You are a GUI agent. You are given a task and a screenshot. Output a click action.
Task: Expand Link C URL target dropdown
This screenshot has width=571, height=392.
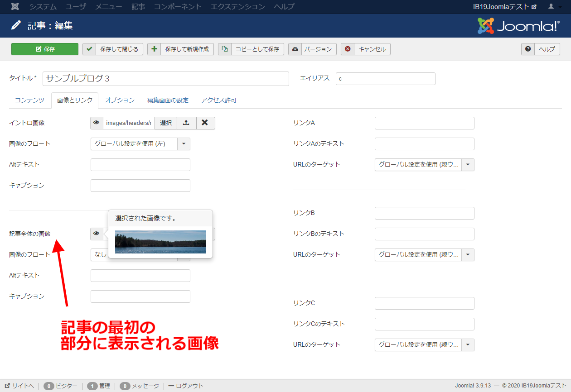coord(424,345)
